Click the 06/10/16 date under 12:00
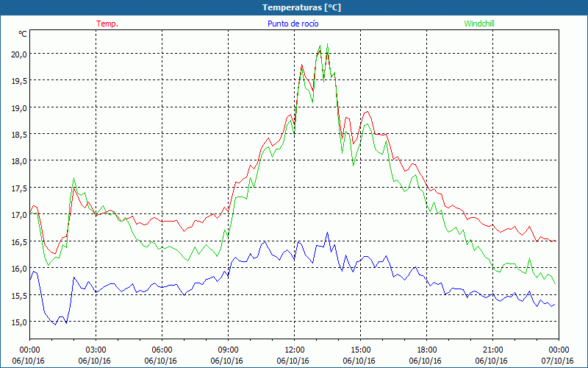588x368 pixels. (293, 361)
